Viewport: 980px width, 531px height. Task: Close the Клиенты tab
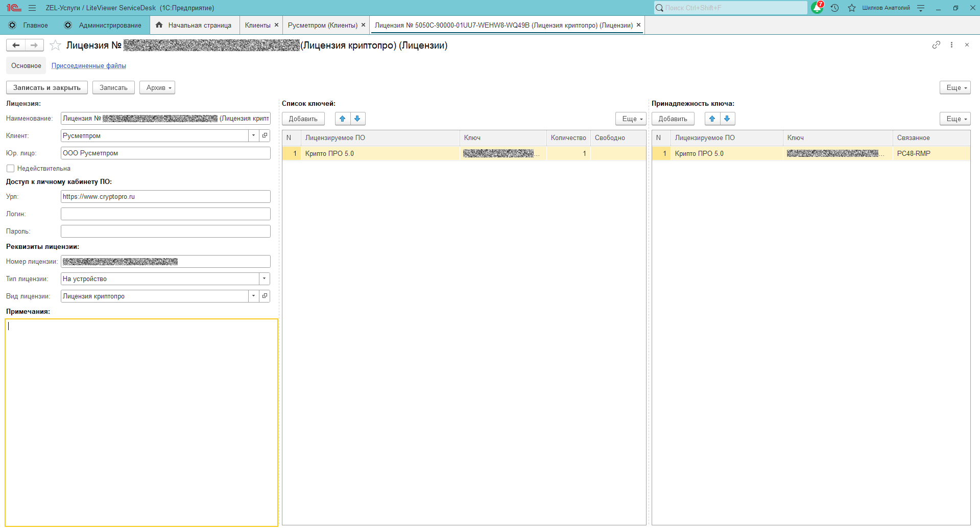coord(276,25)
